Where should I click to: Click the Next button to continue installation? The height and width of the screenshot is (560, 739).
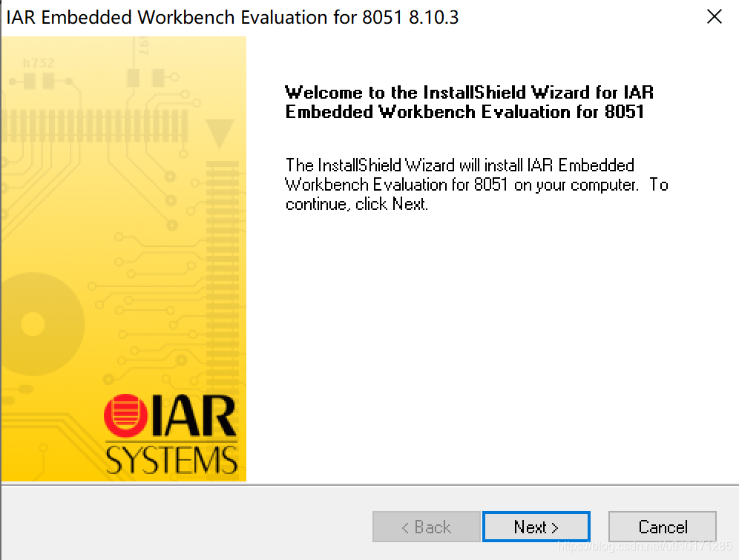tap(536, 527)
